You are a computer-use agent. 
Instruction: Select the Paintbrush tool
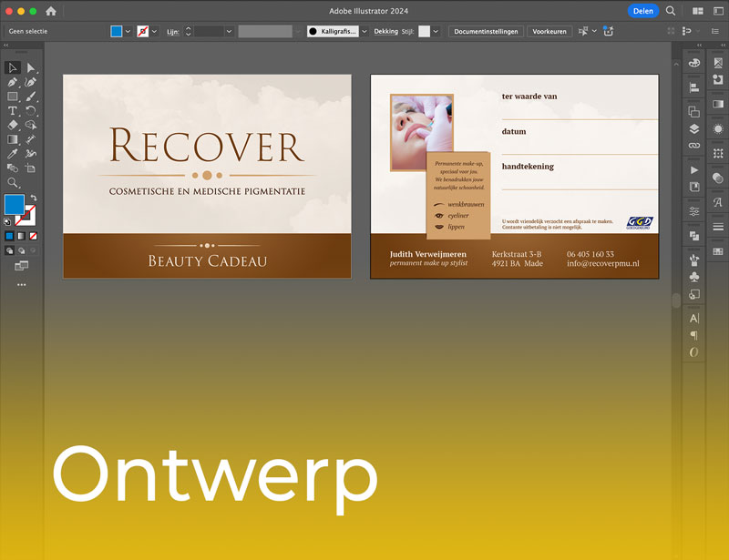(31, 97)
